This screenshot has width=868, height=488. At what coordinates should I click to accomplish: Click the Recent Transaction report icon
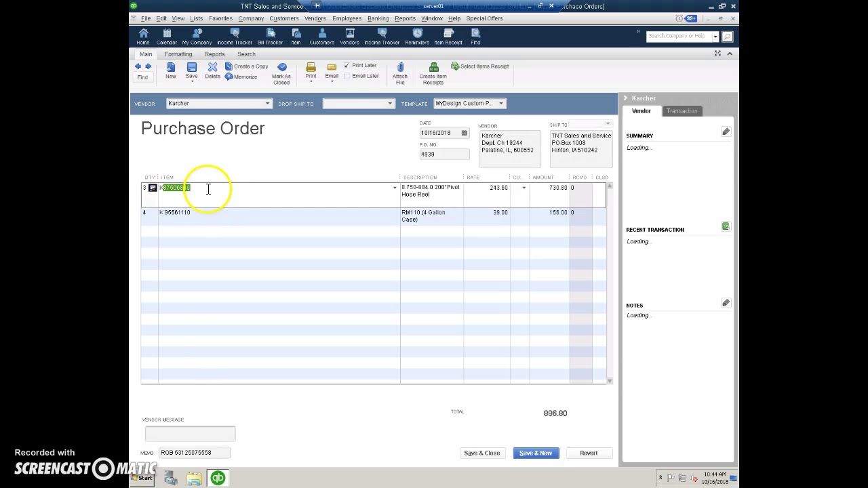coord(726,226)
